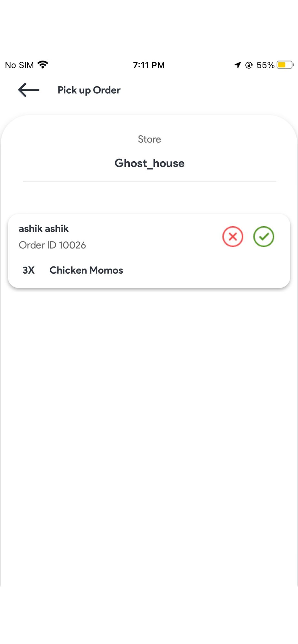
Task: Tap the Store label
Action: [149, 139]
